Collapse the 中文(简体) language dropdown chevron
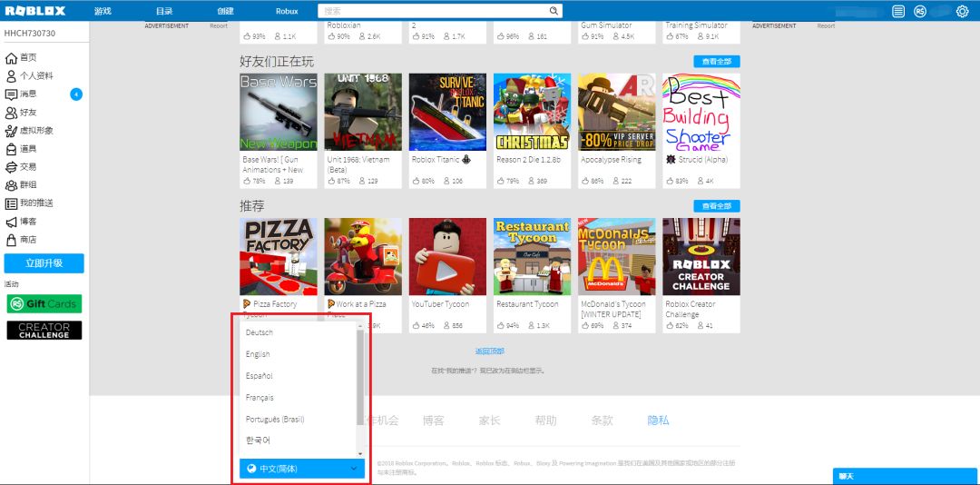The width and height of the screenshot is (980, 485). (x=354, y=468)
